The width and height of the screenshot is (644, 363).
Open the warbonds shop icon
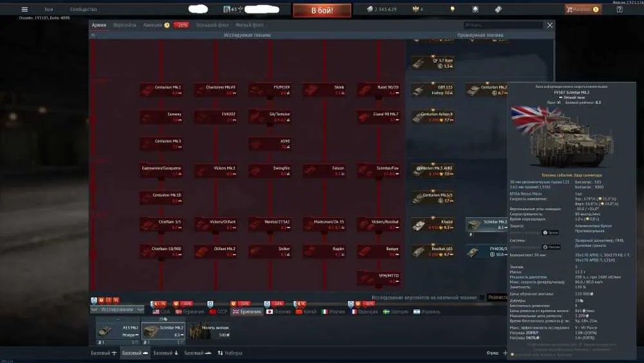click(x=475, y=9)
